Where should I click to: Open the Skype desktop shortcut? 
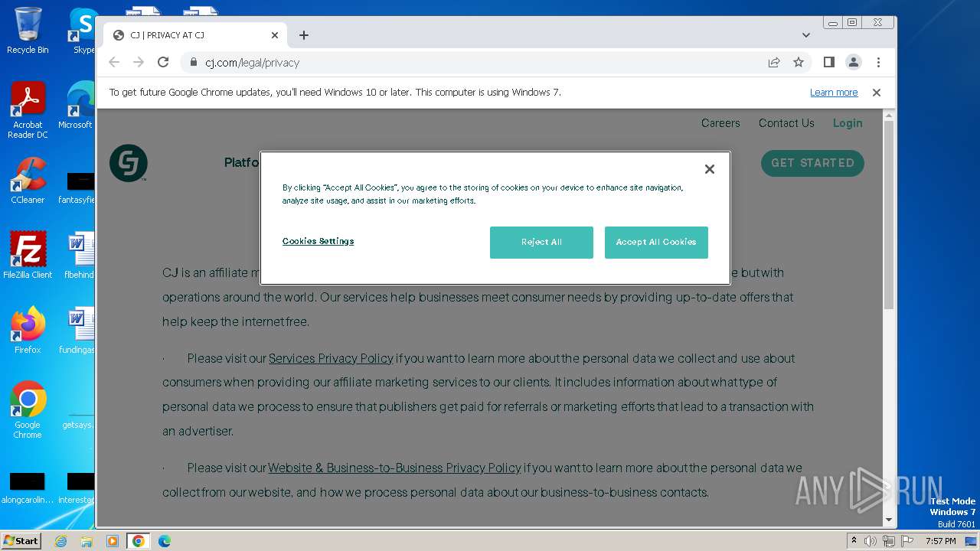[83, 31]
